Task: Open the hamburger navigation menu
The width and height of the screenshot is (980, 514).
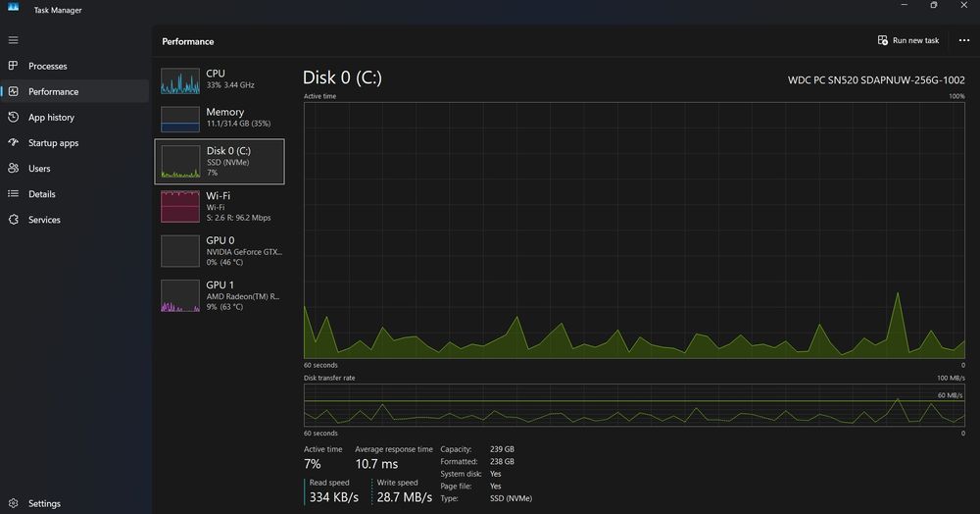Action: tap(13, 40)
